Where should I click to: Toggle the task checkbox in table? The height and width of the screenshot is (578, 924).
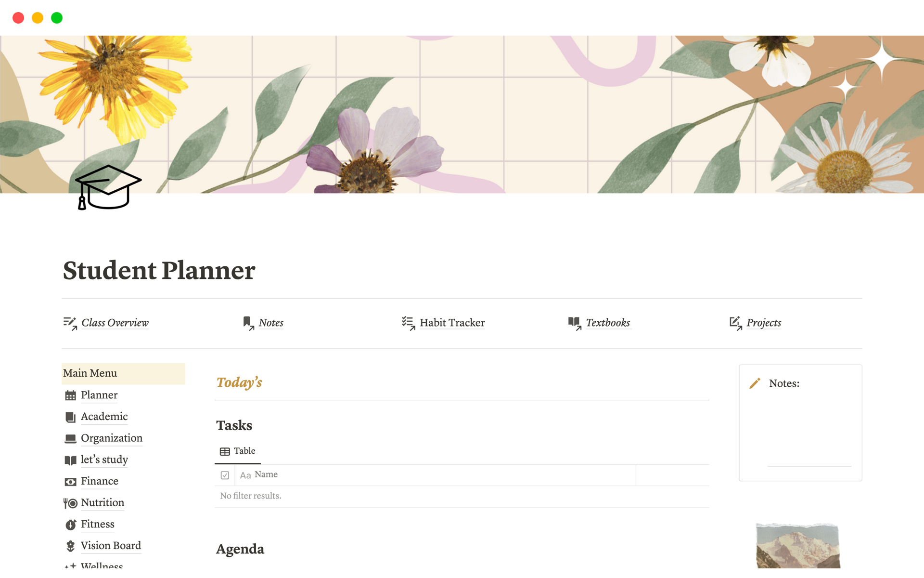pyautogui.click(x=226, y=475)
